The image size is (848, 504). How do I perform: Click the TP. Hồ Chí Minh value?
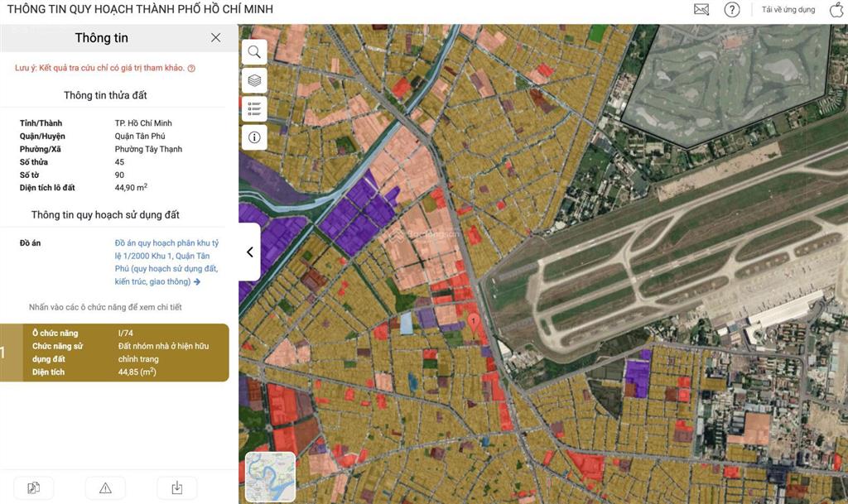tap(143, 123)
